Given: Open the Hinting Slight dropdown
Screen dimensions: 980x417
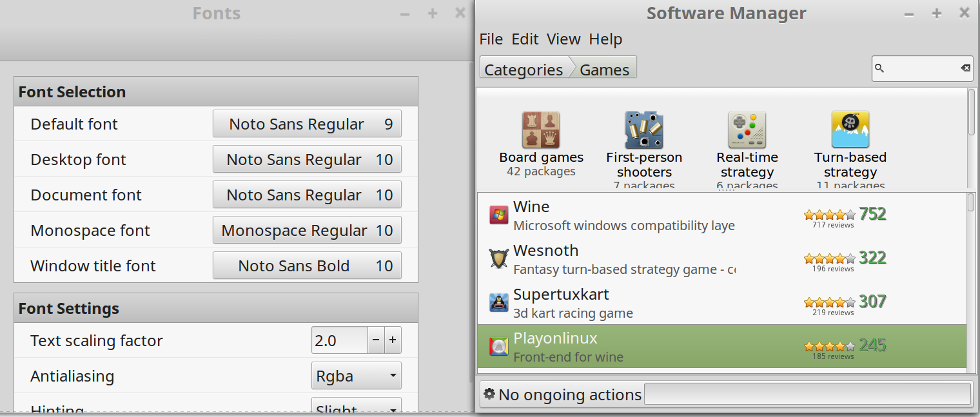Looking at the screenshot, I should click(x=356, y=407).
